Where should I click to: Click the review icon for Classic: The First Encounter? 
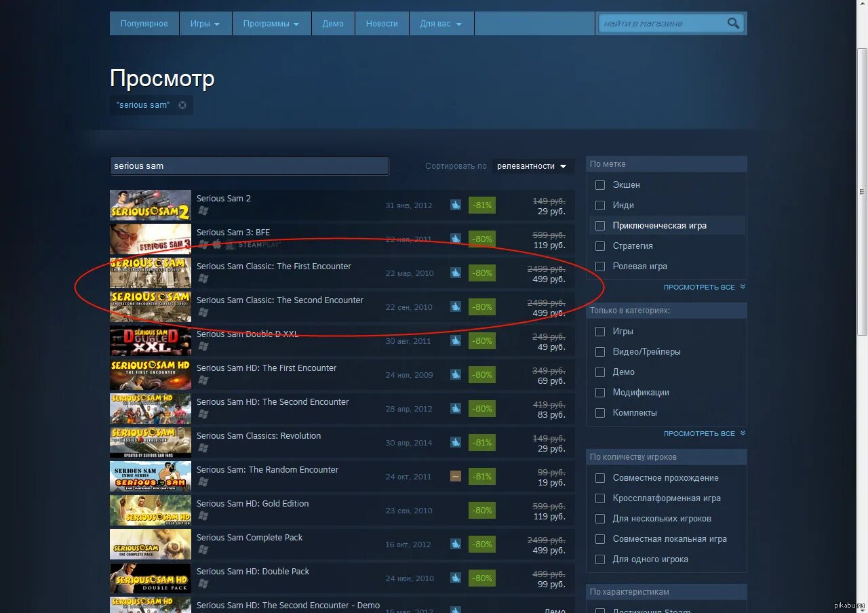click(x=456, y=273)
